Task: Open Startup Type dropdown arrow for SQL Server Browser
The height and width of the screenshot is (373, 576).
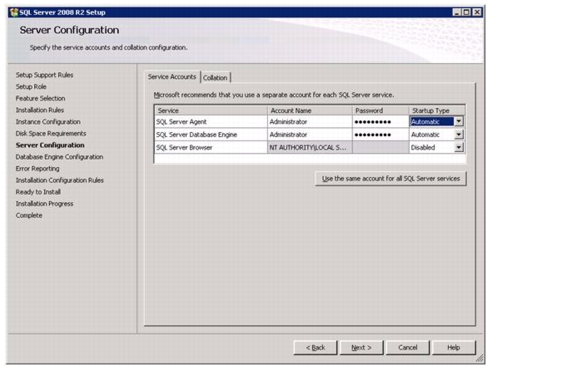Action: 459,147
